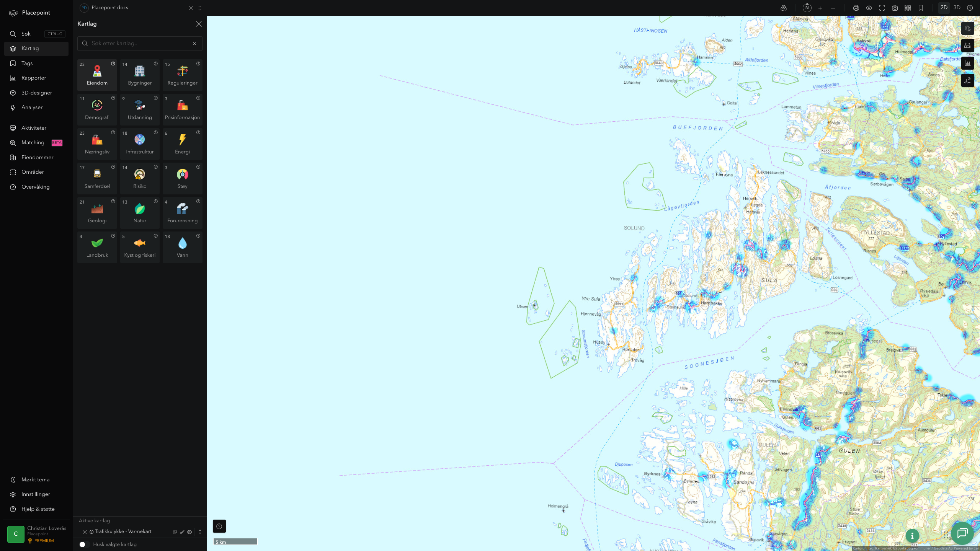Toggle visibility of Trafikkulykke - Varmekart layer

point(189,532)
